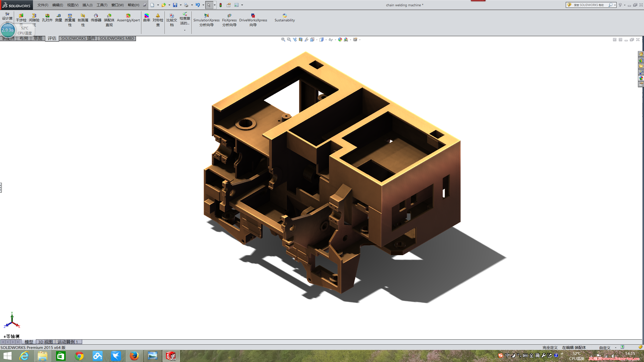Viewport: 644px width, 362px height.
Task: Select the Zoom to Fit tool
Action: [x=283, y=39]
